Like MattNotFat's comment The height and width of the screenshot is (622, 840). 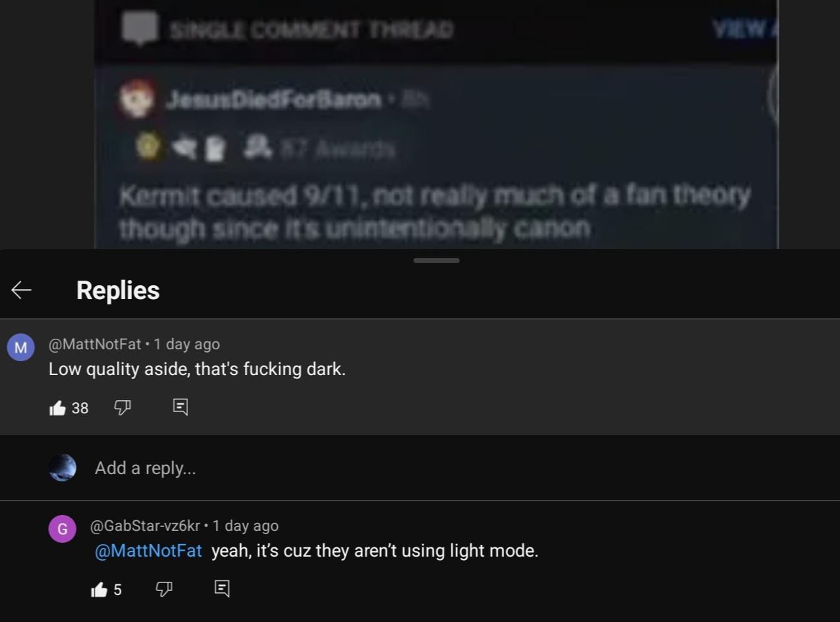[x=58, y=408]
